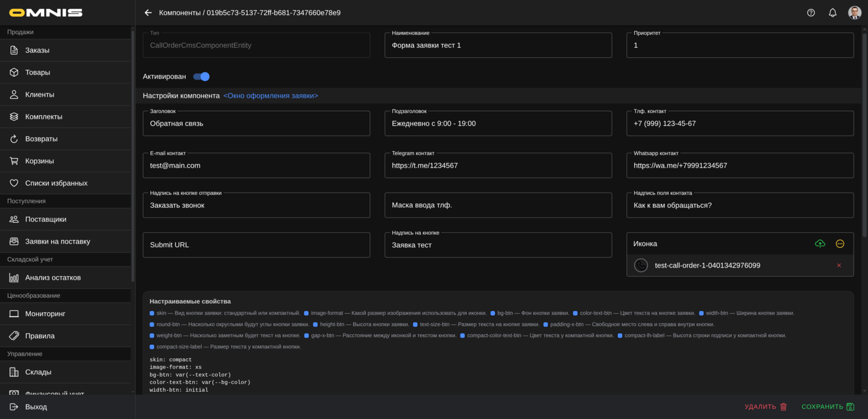Open Заказы in the sidebar
Screen dimensions: 868x419
[x=37, y=50]
